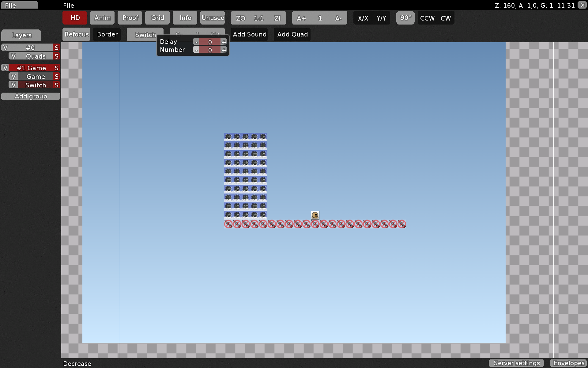Viewport: 588px width, 368px height.
Task: Flip selection horizontally with X/X
Action: 363,18
